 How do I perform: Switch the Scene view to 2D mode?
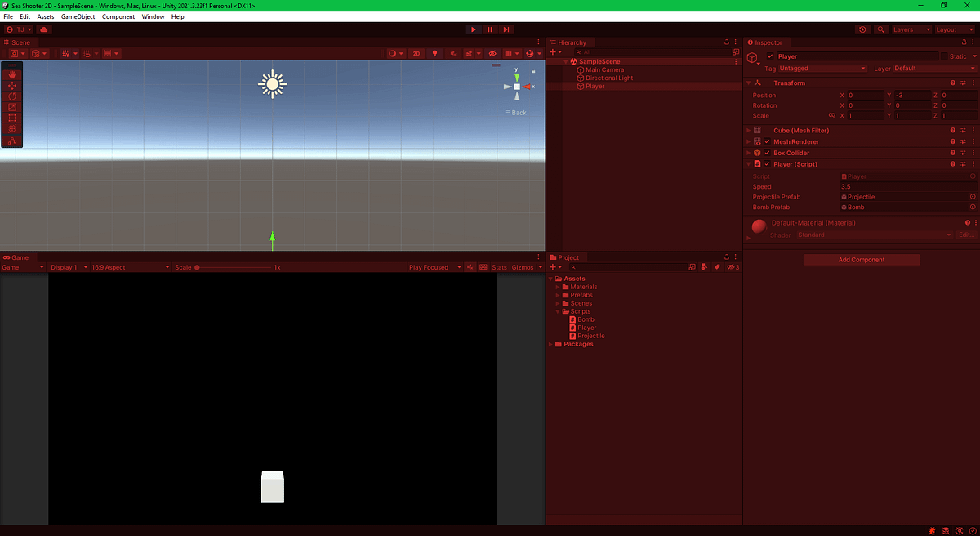(416, 53)
